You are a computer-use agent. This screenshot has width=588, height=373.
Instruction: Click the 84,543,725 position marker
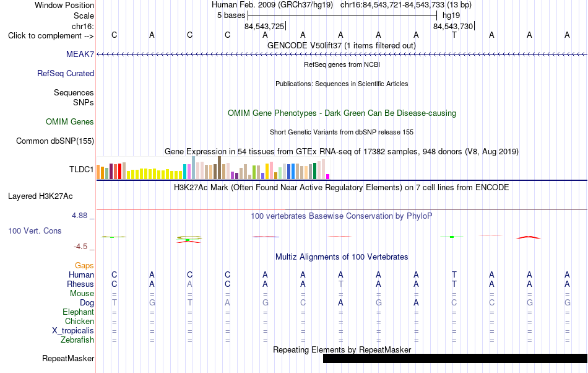point(264,26)
